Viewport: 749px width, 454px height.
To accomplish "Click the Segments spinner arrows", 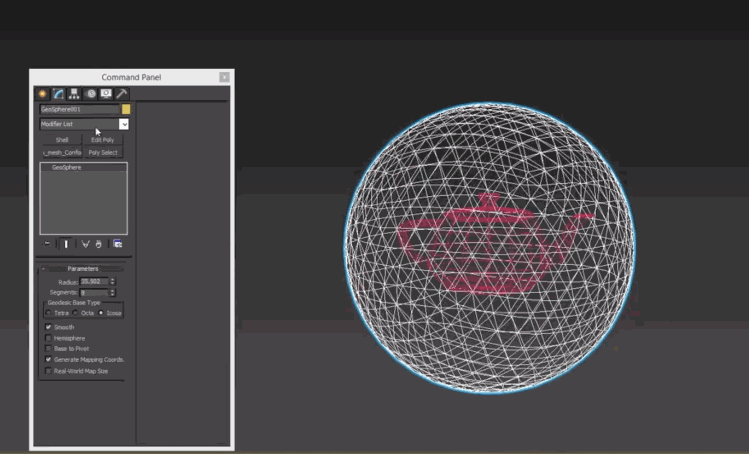I will pos(113,292).
